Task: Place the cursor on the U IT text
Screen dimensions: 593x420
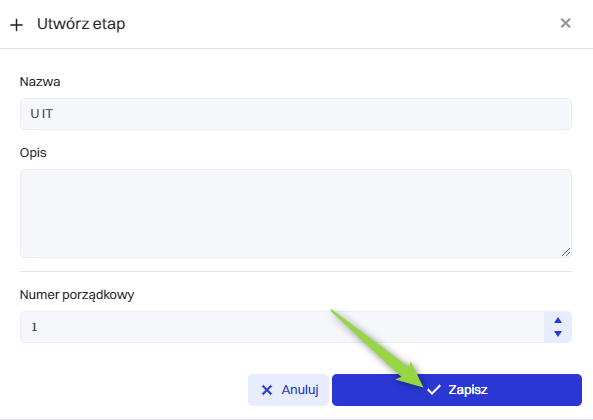Action: (42, 114)
